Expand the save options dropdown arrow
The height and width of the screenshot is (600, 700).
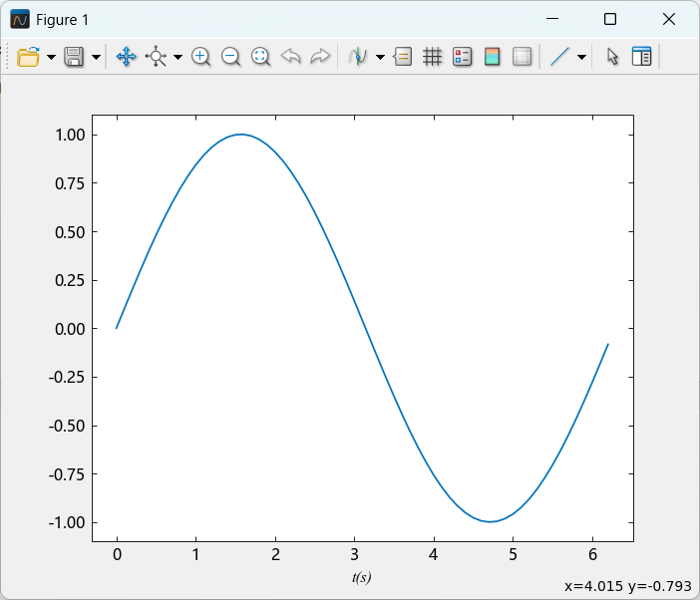pyautogui.click(x=96, y=57)
